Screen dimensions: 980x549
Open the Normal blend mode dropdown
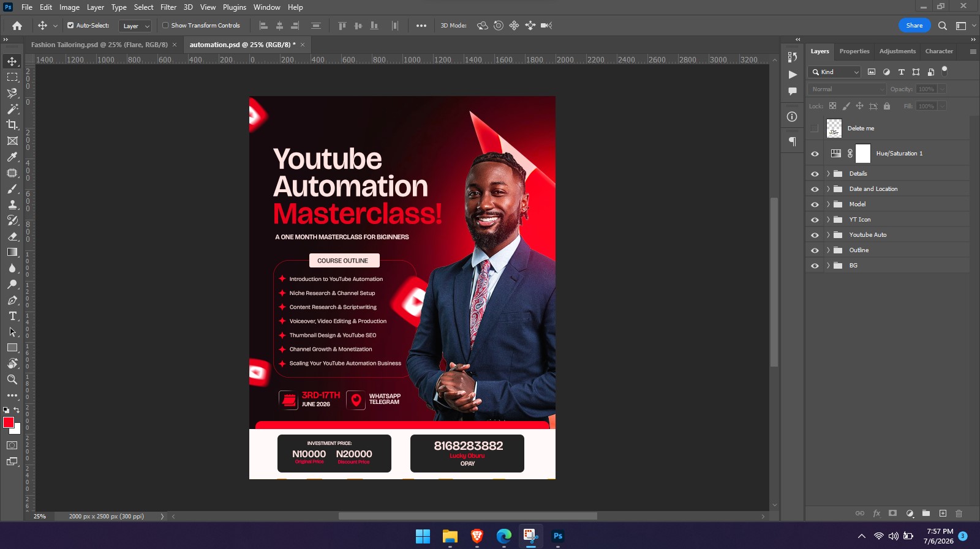[846, 89]
